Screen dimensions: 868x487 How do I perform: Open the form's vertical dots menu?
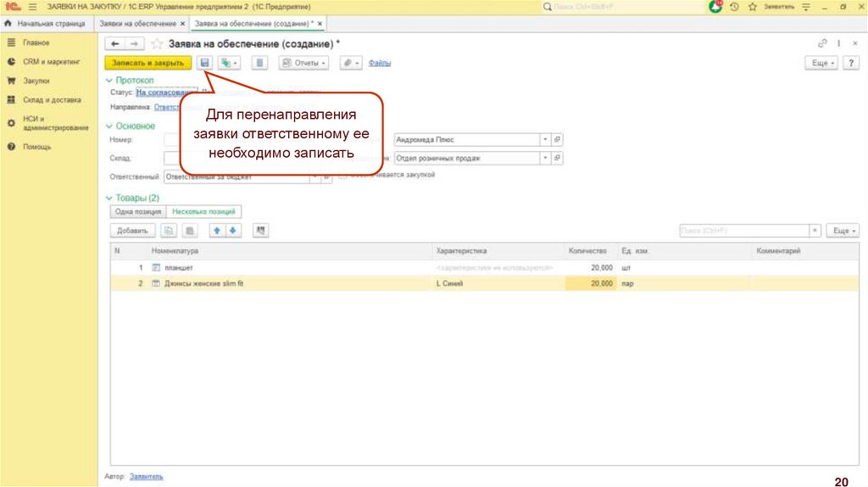coord(838,43)
